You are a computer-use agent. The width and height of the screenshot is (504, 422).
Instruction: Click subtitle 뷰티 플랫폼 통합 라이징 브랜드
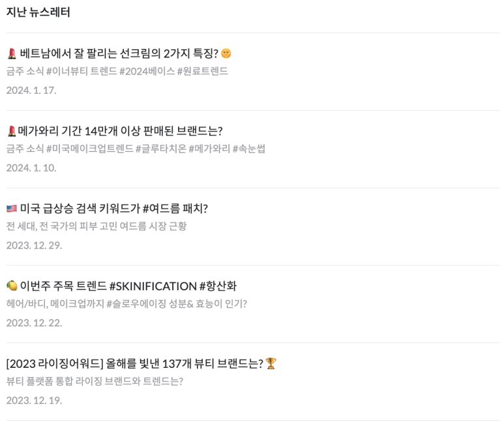pos(95,381)
